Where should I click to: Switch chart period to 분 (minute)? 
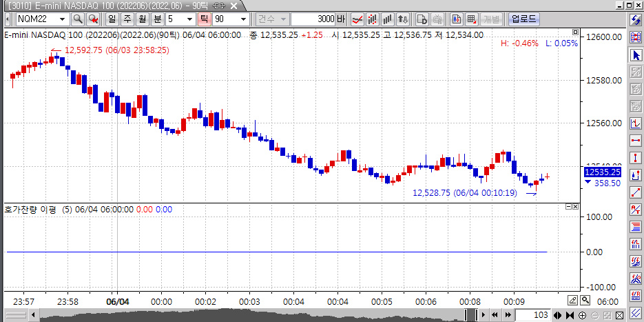coord(158,19)
